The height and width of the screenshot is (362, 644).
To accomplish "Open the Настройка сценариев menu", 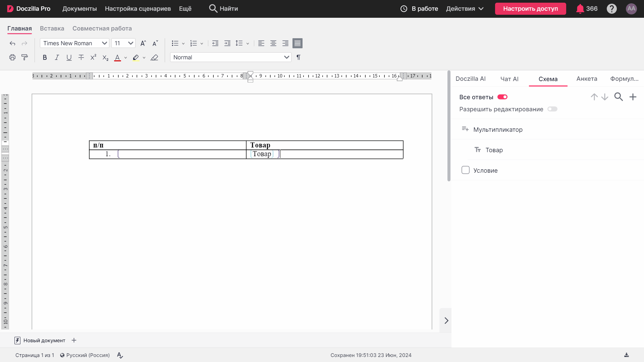I will pos(138,9).
